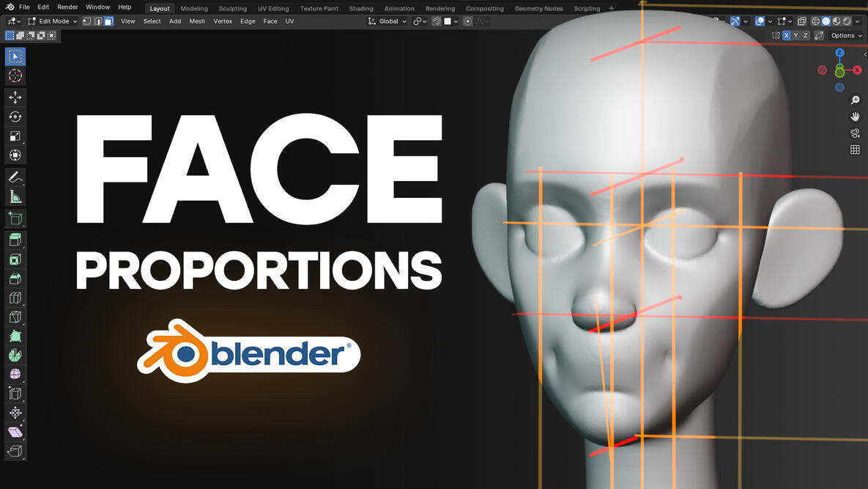Select the Annotate tool
Image resolution: width=868 pixels, height=489 pixels.
pos(15,176)
